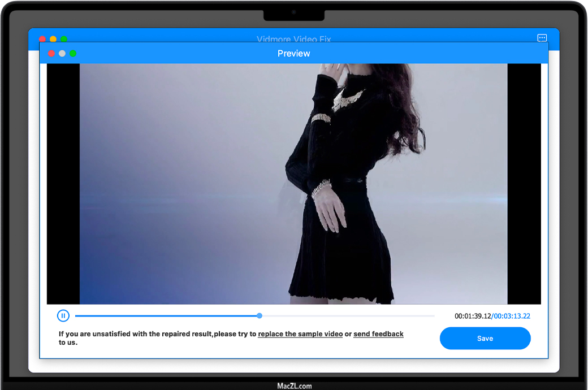
Task: Click the Preview title bar text
Action: coord(293,53)
